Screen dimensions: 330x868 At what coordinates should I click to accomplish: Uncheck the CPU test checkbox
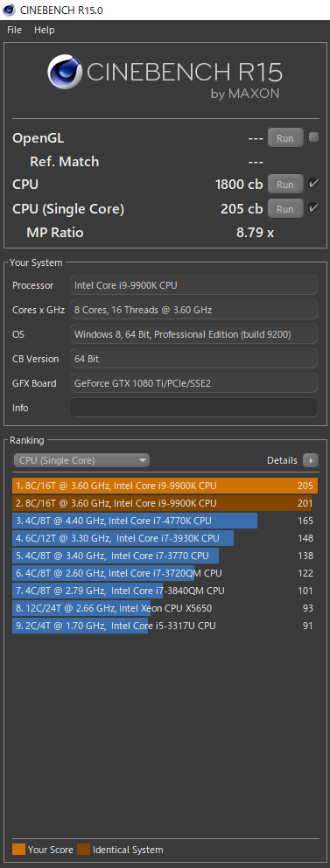coord(313,183)
